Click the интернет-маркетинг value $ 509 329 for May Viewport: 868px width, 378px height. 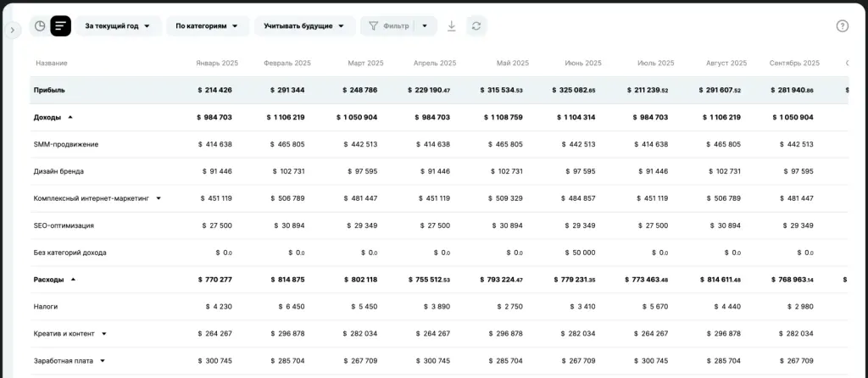coord(505,198)
